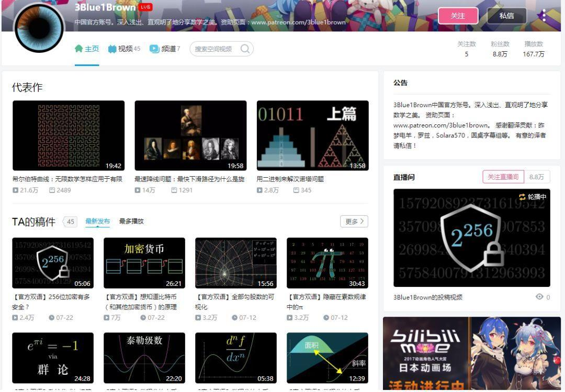Click the 3Blue1Brown channel name
565x392 pixels.
point(105,7)
